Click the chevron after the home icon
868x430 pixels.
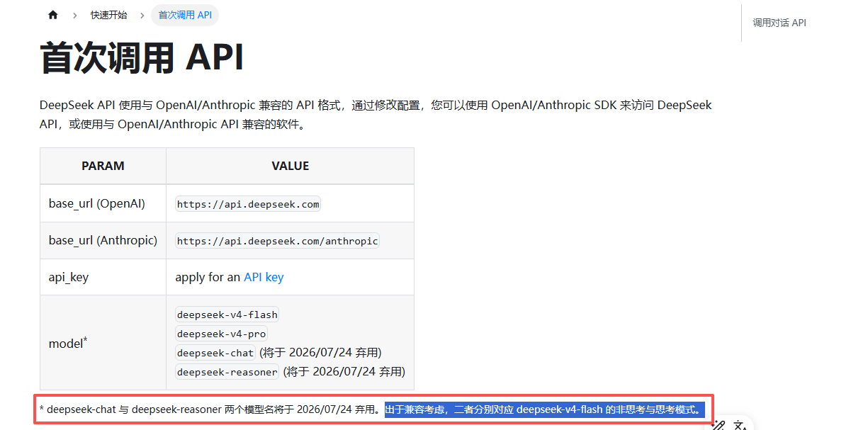click(x=74, y=15)
